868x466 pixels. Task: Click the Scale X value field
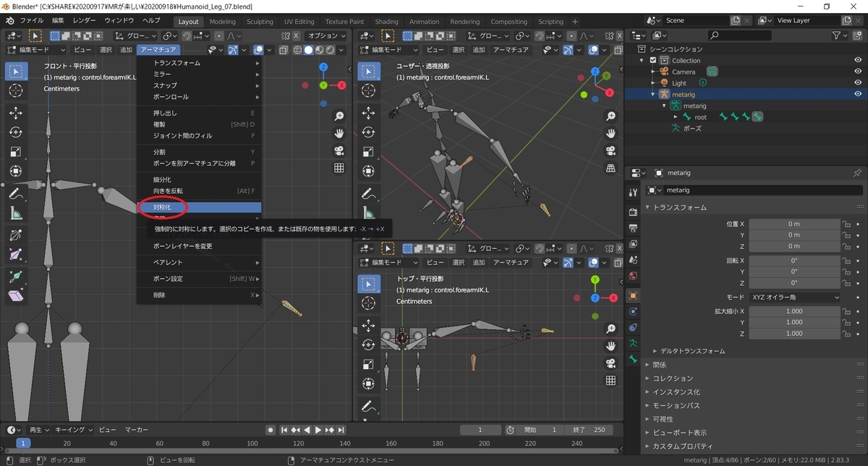point(793,311)
